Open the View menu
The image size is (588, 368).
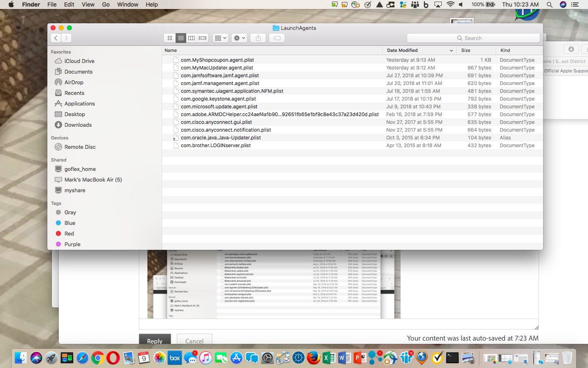click(88, 4)
